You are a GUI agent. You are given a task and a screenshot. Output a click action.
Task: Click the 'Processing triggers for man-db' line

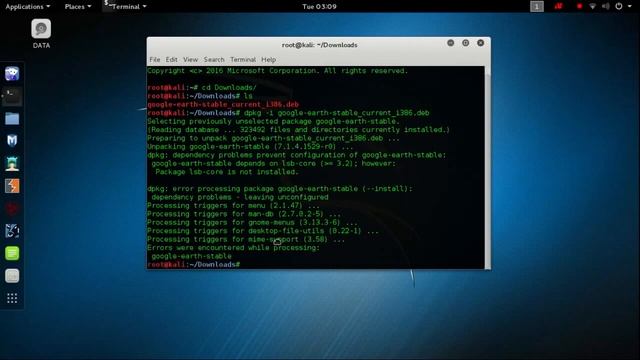244,214
